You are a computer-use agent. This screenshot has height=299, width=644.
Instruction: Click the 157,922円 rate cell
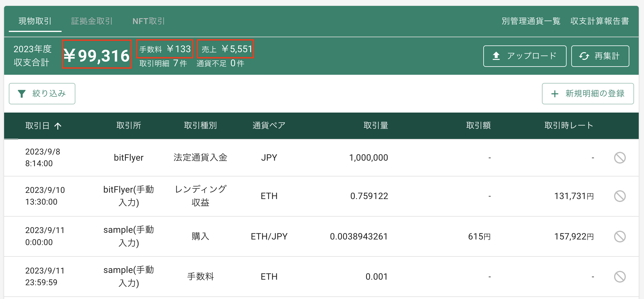[574, 237]
